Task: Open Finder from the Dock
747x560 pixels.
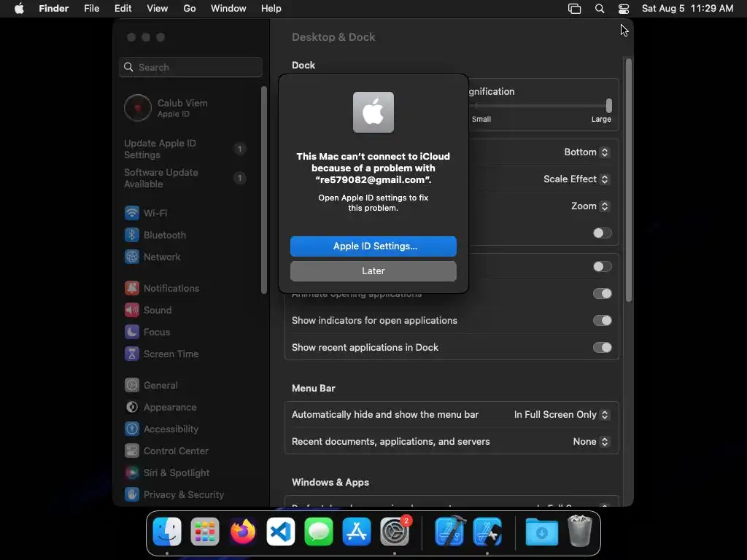Action: tap(167, 532)
